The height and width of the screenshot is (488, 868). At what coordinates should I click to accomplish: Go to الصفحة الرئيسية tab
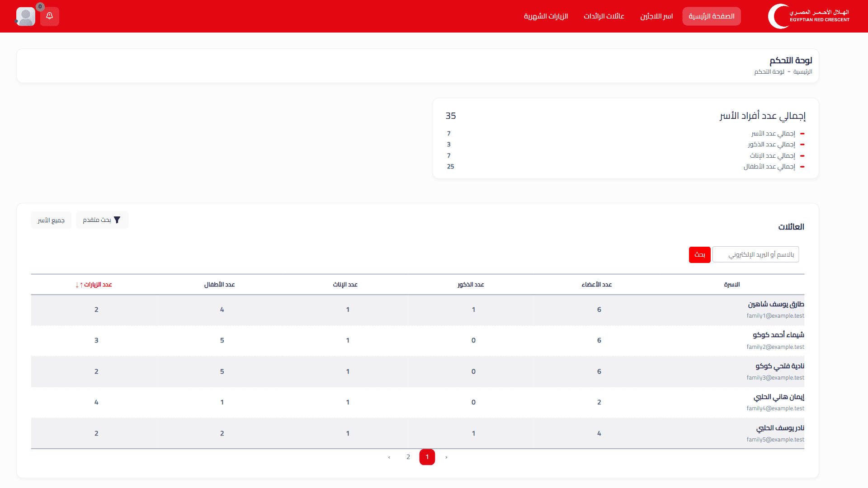(712, 16)
